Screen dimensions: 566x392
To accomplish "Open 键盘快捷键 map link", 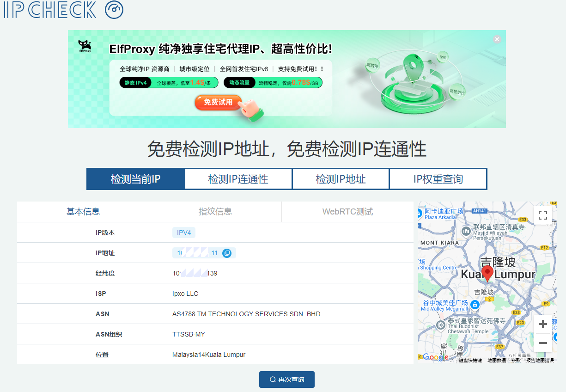I will (x=470, y=360).
